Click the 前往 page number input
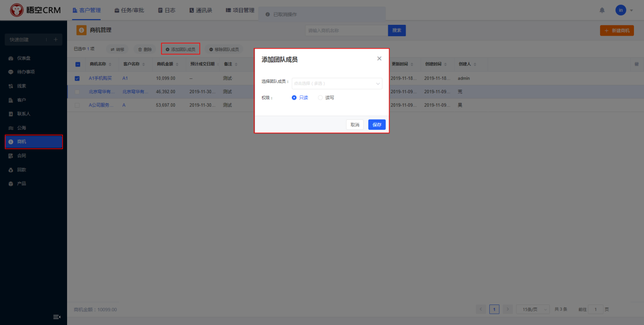This screenshot has width=644, height=325. 596,309
